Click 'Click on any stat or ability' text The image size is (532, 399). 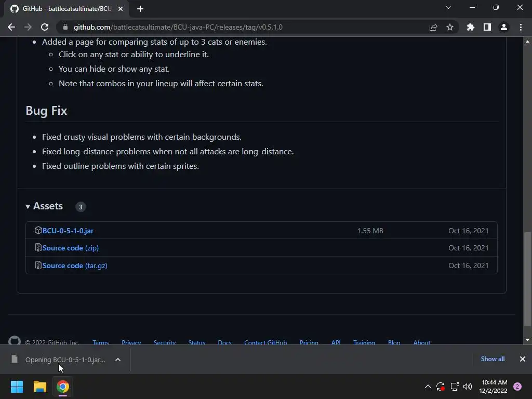[134, 54]
